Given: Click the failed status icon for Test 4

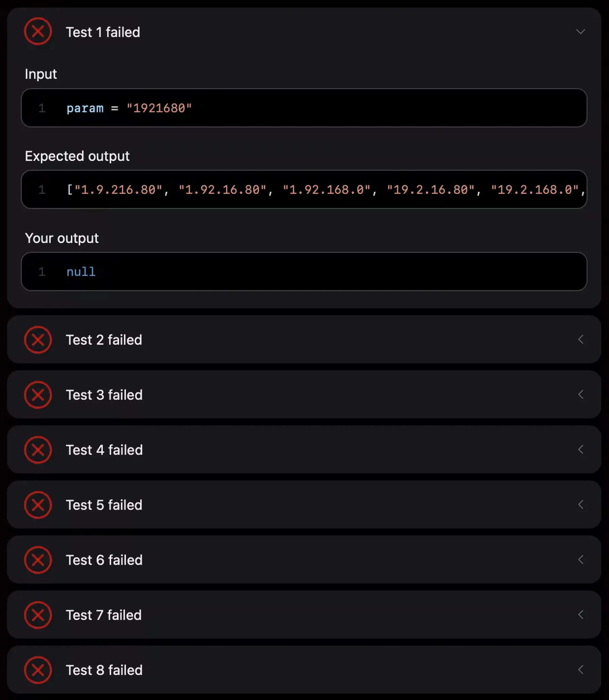Looking at the screenshot, I should pyautogui.click(x=38, y=450).
